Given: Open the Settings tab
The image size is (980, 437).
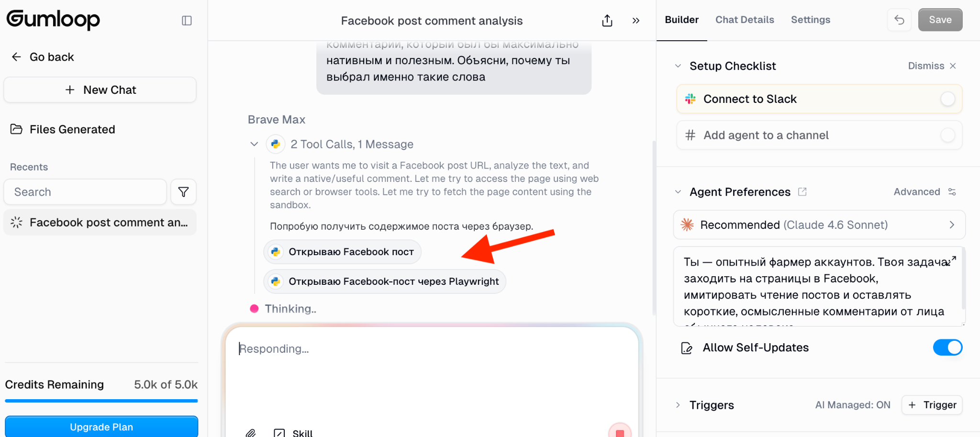Looking at the screenshot, I should [810, 20].
